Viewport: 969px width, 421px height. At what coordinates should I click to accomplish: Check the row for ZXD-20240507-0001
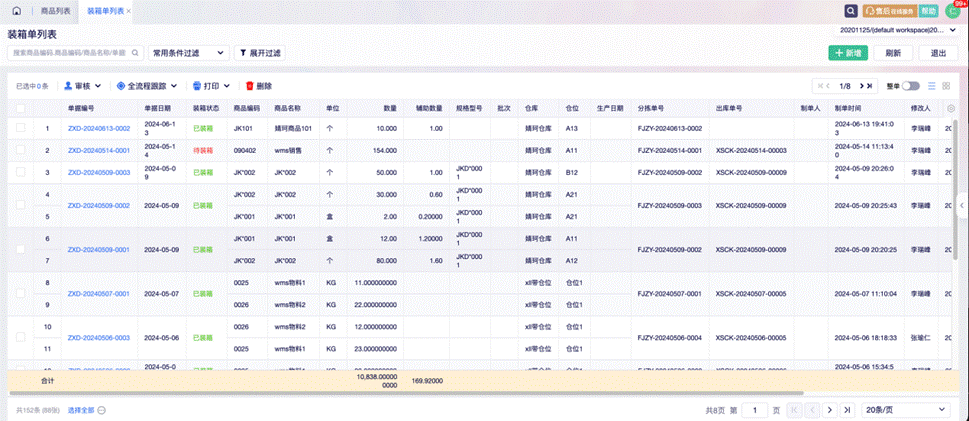point(21,294)
